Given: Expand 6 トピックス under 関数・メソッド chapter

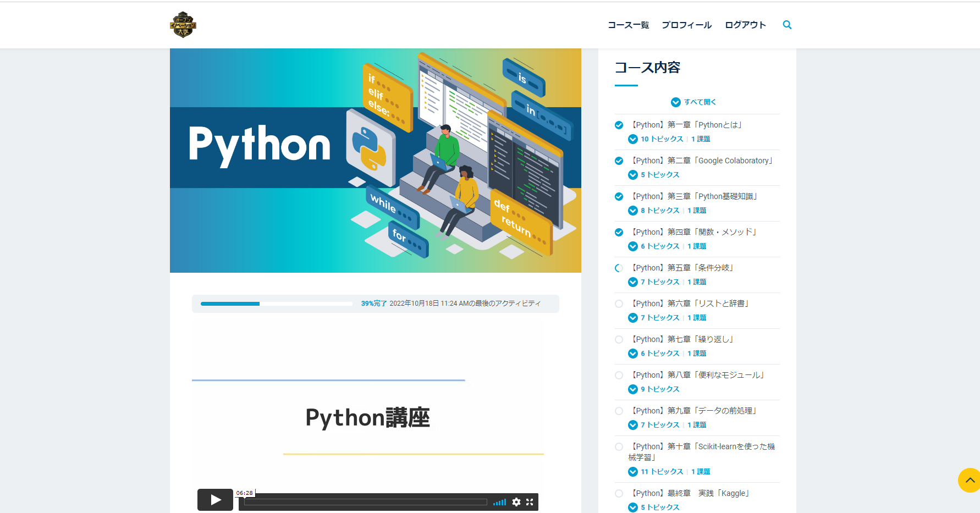Looking at the screenshot, I should click(x=654, y=246).
